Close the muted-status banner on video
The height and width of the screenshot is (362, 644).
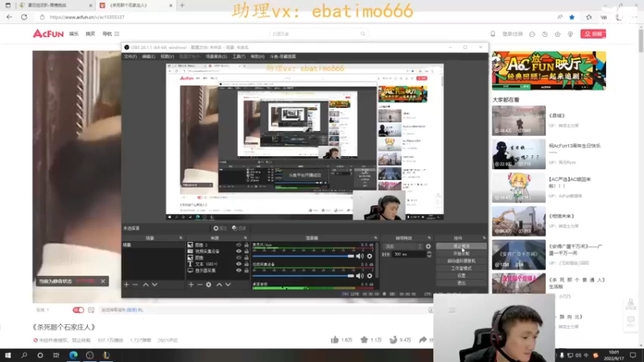pos(103,281)
